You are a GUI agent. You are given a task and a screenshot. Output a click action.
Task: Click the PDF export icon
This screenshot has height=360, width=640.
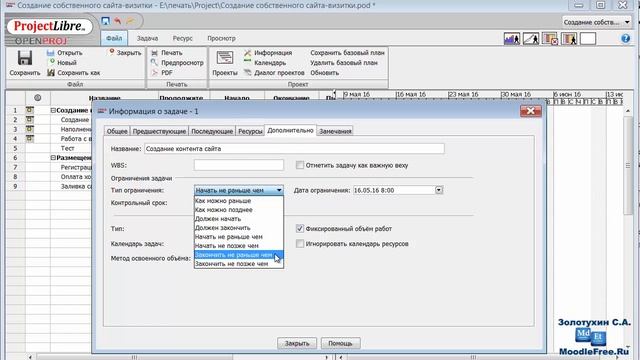tap(154, 73)
